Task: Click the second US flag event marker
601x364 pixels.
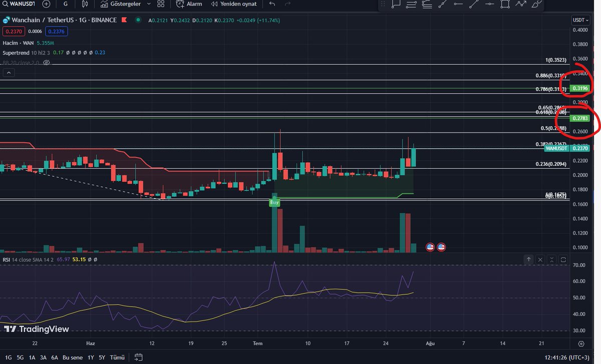Action: tap(441, 247)
